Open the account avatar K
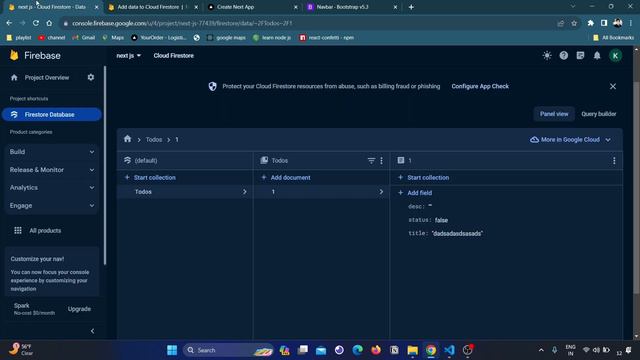The width and height of the screenshot is (640, 360). click(x=616, y=56)
